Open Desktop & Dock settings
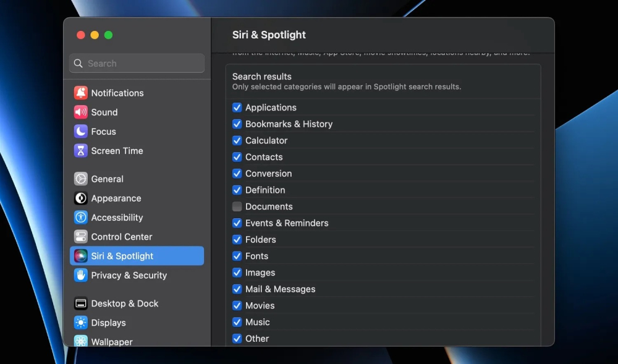This screenshot has height=364, width=618. (x=124, y=303)
